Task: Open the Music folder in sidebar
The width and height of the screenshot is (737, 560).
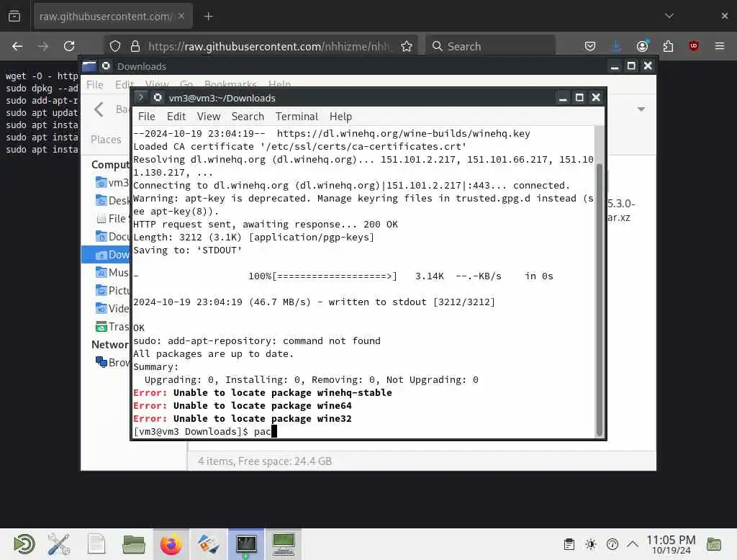Action: pos(112,272)
